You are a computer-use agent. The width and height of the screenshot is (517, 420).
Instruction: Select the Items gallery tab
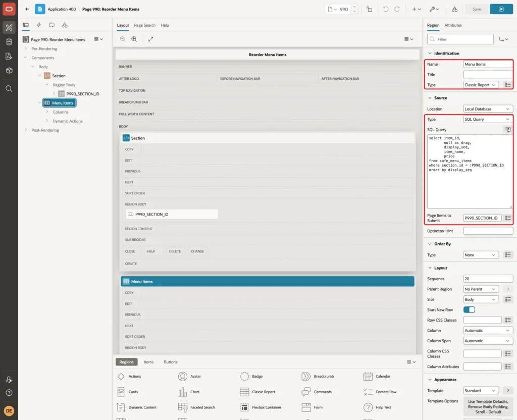[149, 362]
